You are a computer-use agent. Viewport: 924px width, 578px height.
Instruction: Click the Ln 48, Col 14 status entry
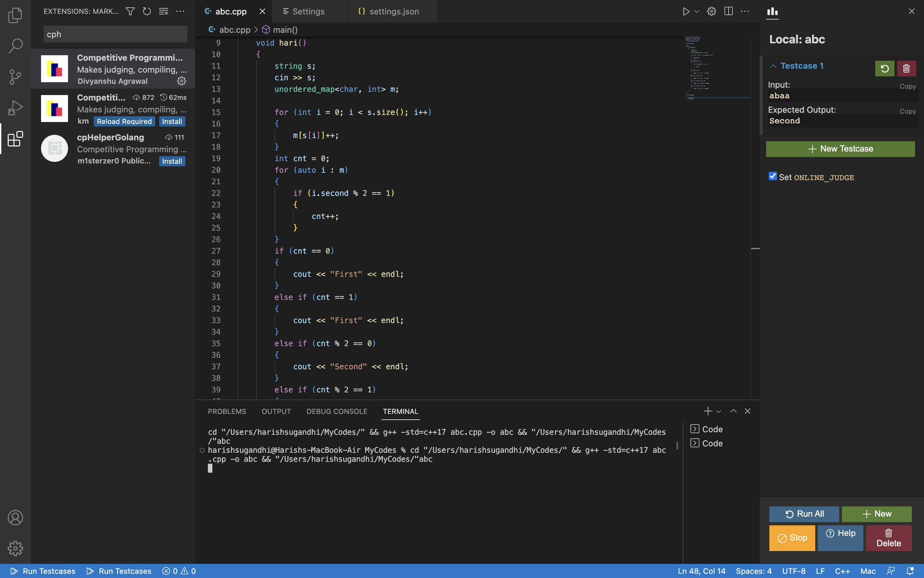[x=701, y=571]
